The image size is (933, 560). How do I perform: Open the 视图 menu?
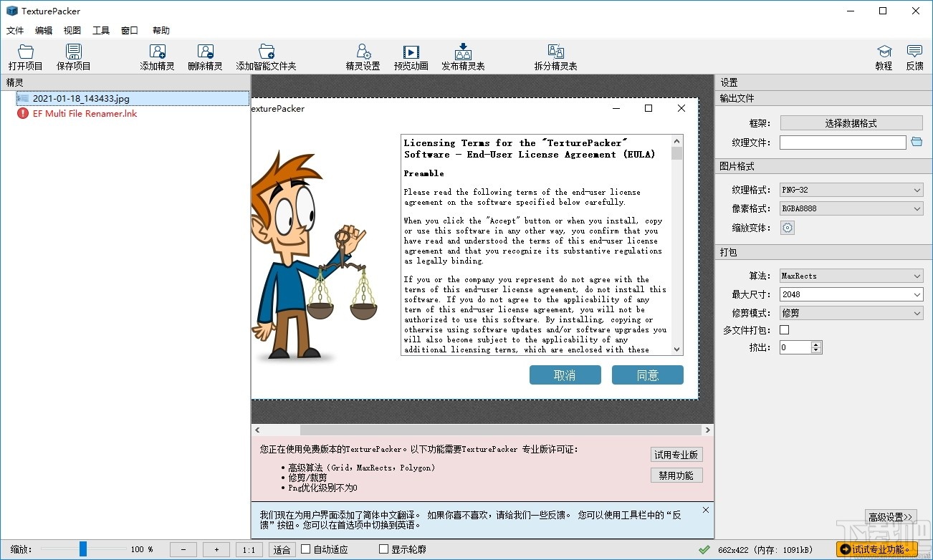click(x=72, y=30)
